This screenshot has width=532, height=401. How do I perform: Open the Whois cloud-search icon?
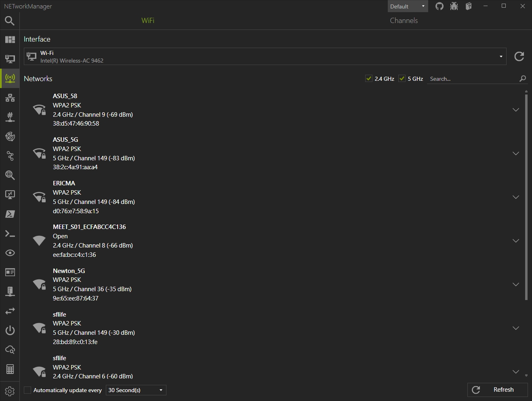point(10,350)
